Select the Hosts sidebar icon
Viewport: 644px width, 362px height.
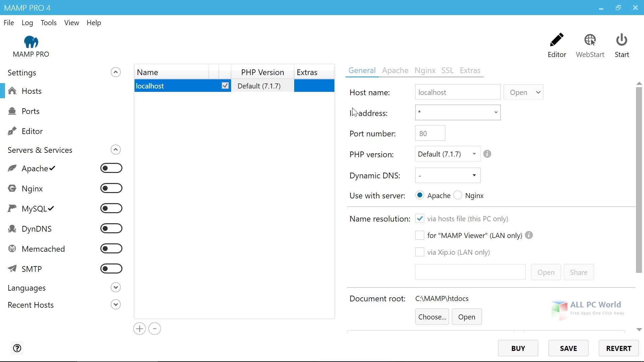click(12, 90)
